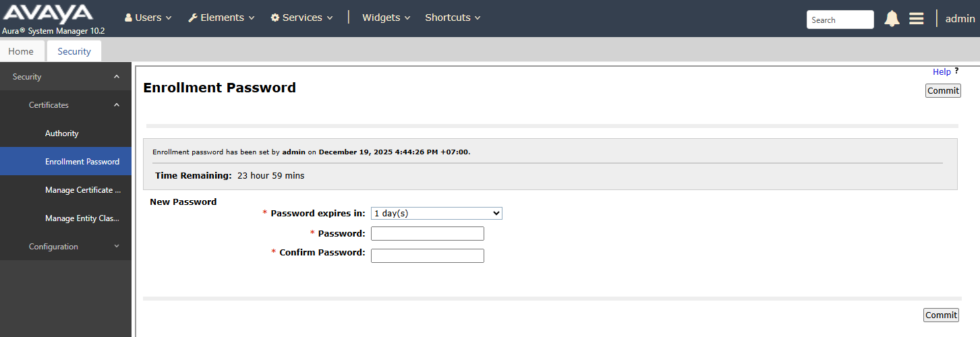Open the Help link
The height and width of the screenshot is (337, 980).
click(942, 72)
